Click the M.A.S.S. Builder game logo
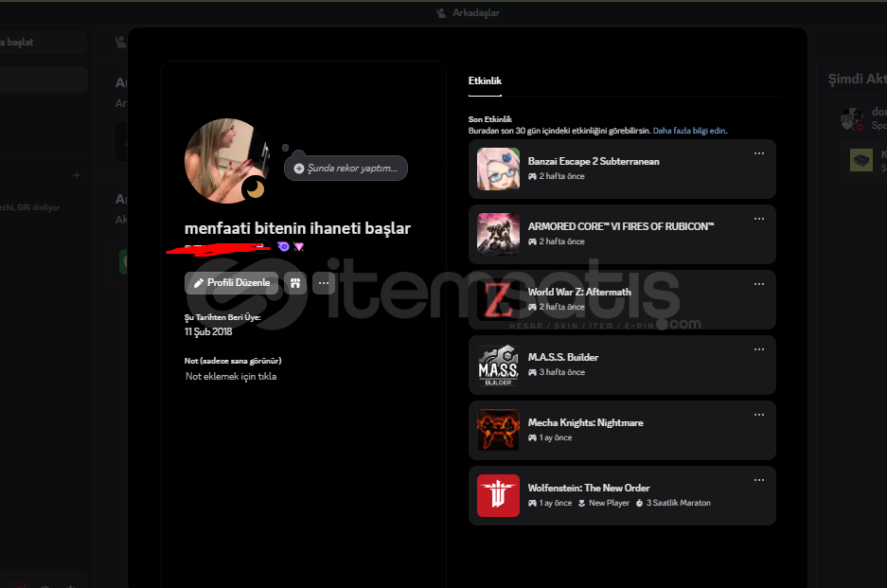 498,365
